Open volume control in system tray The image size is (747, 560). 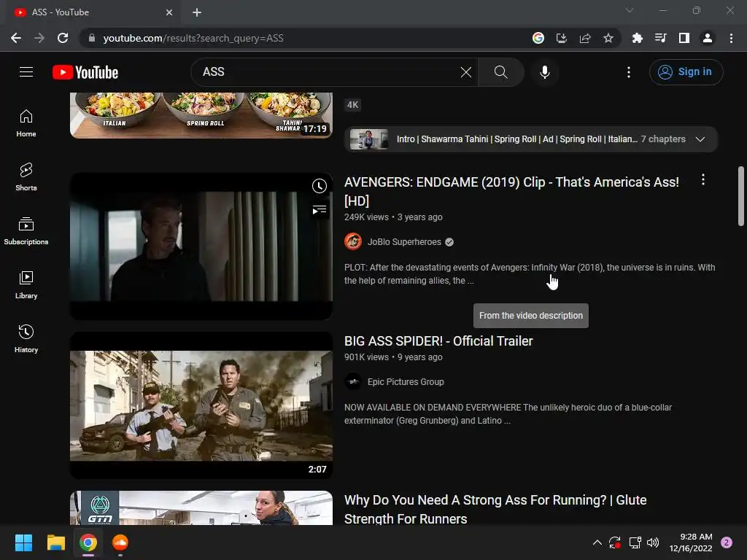[x=653, y=542]
